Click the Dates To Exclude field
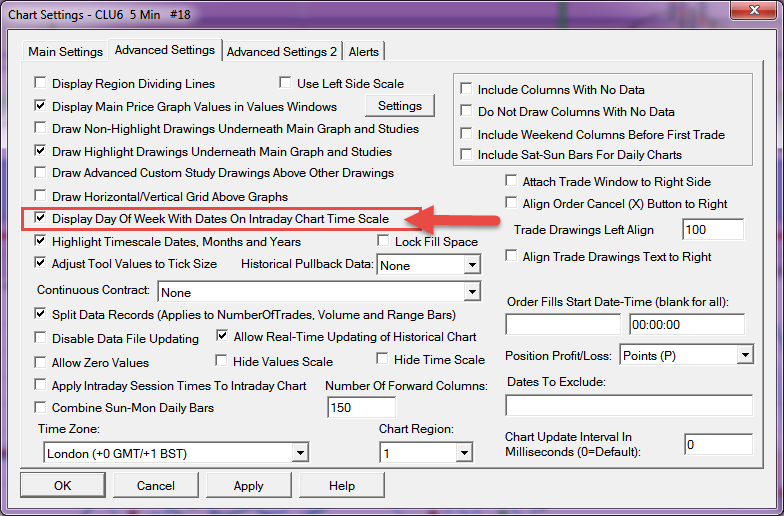The height and width of the screenshot is (516, 784). point(629,406)
